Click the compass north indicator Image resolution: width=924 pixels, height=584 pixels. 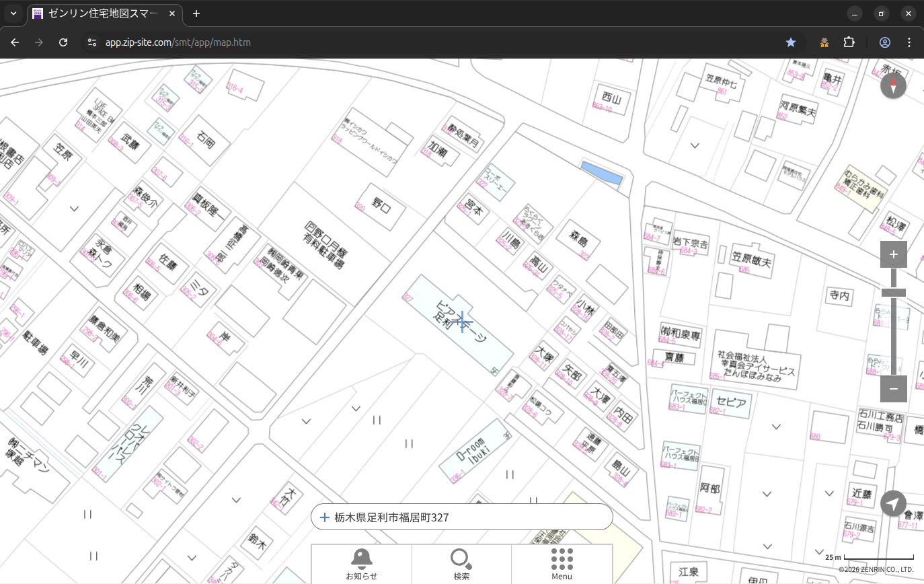pos(893,86)
